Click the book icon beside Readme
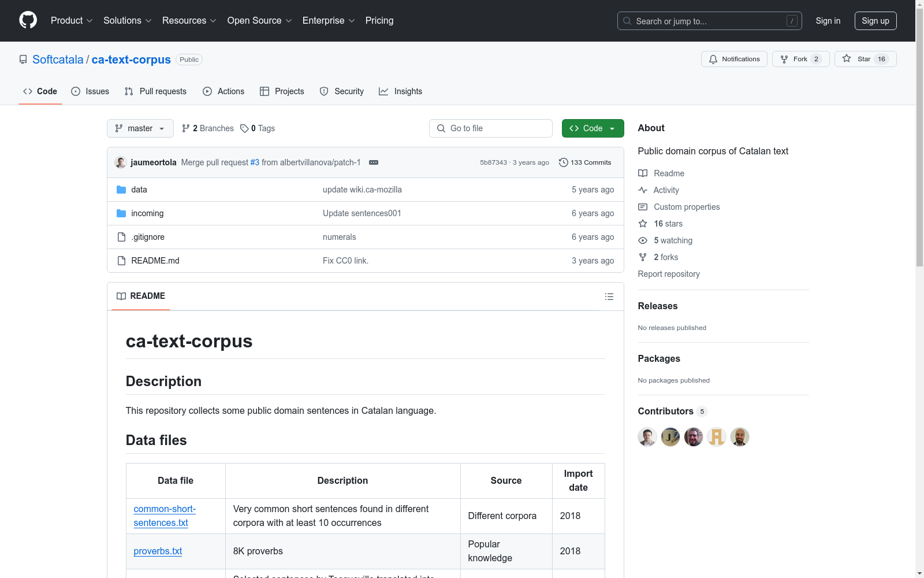Screen dimensions: 924x578 pos(643,173)
